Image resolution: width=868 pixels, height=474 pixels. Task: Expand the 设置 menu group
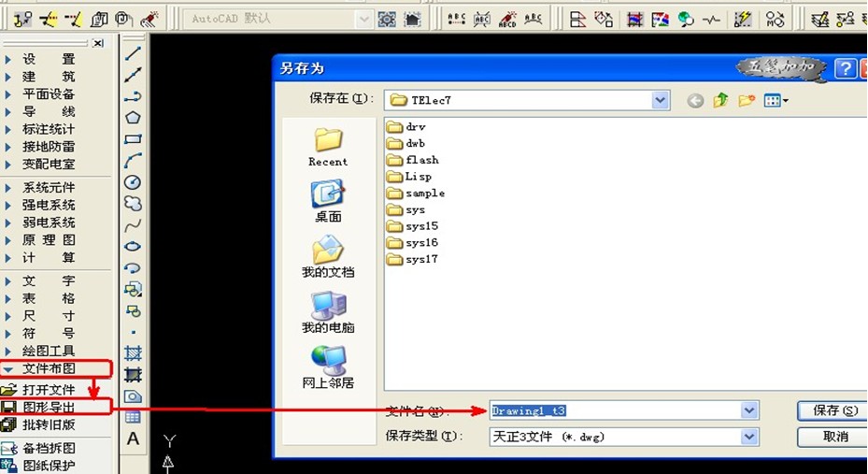pyautogui.click(x=48, y=59)
